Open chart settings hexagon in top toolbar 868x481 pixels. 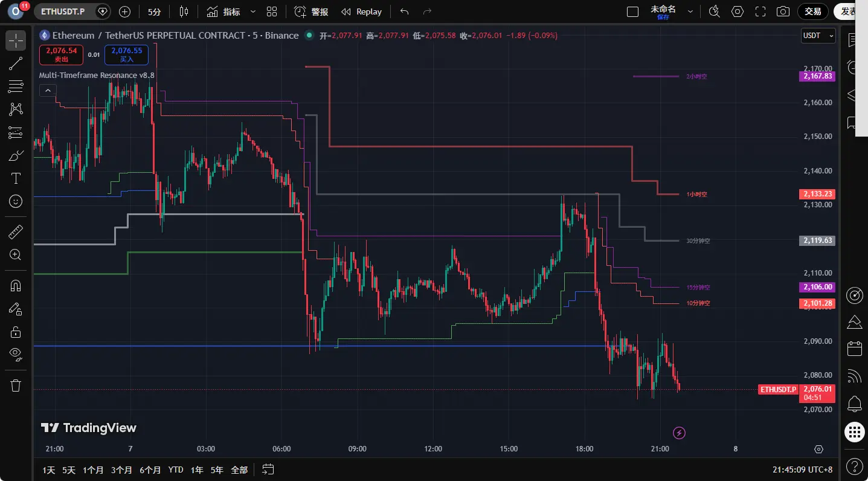pos(738,11)
